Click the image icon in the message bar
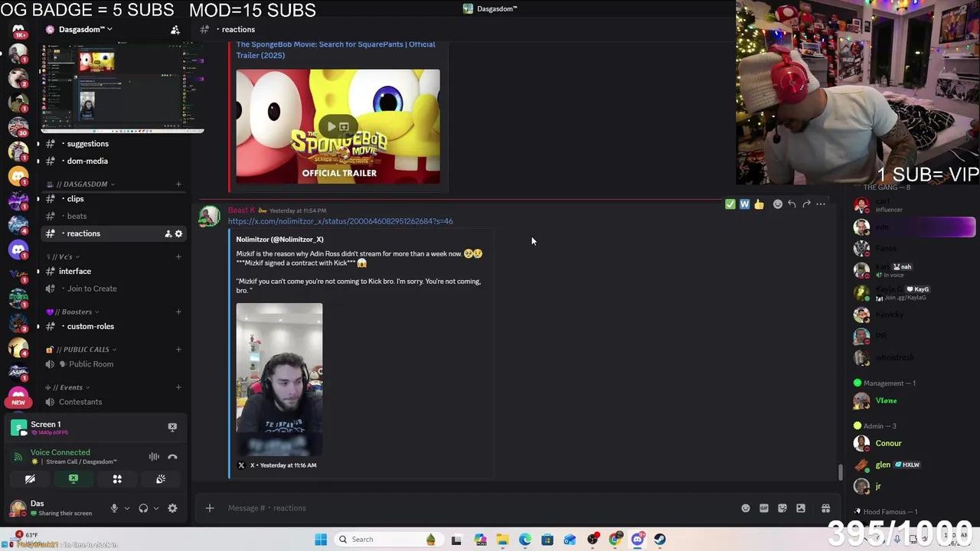This screenshot has width=980, height=551. [x=801, y=508]
